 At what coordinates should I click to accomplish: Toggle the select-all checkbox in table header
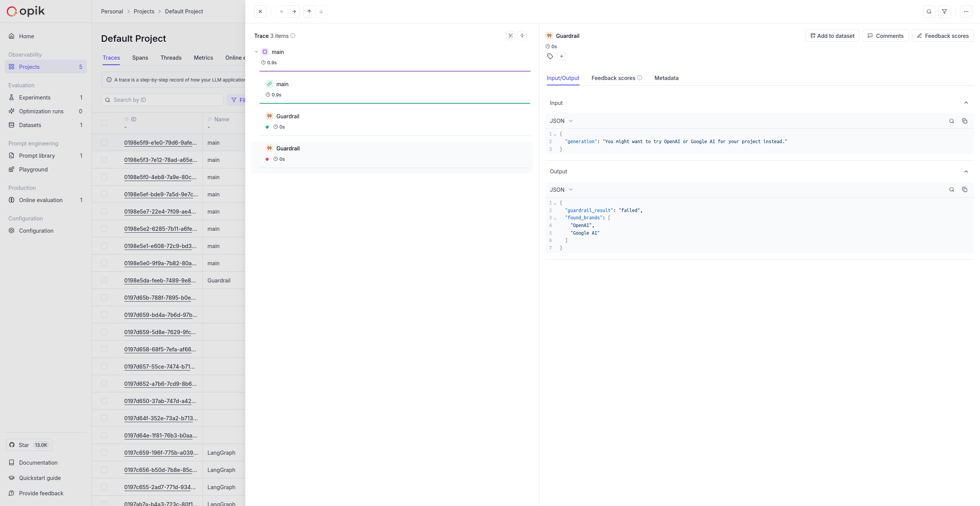[104, 123]
